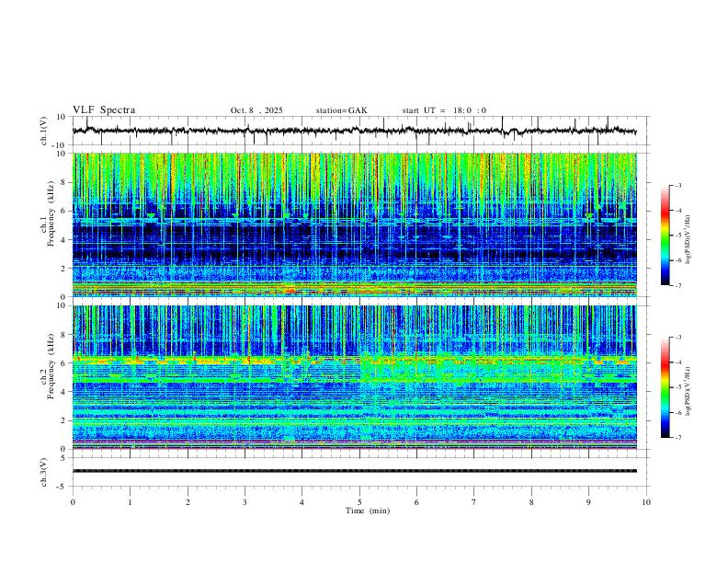The width and height of the screenshot is (728, 563).
Task: Click the ch.1 spectrogram "2" kHz tick
Action: [64, 269]
